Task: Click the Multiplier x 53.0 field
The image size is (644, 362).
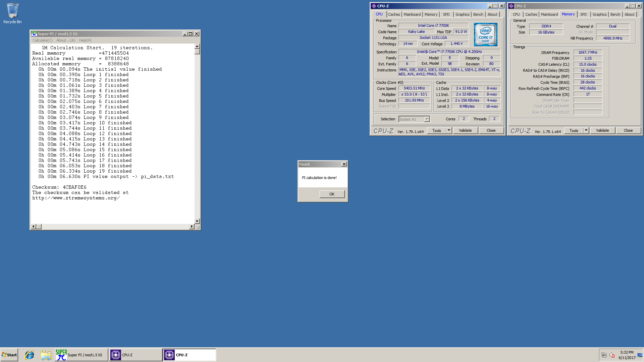Action: click(414, 95)
